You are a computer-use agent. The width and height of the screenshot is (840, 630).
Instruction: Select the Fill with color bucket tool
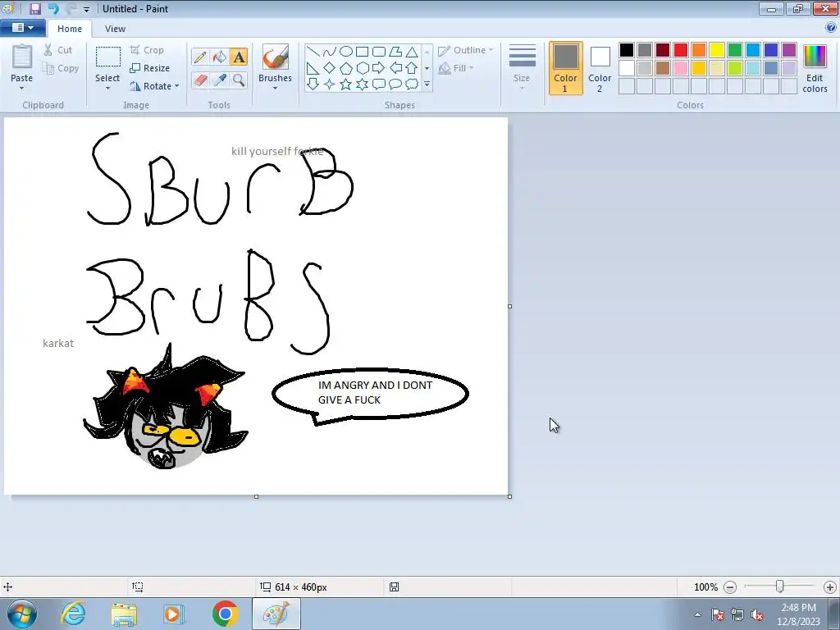pos(220,57)
